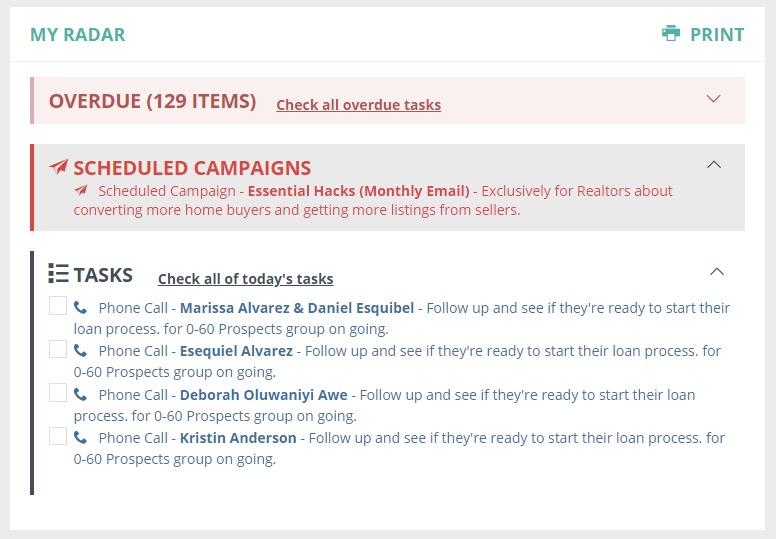The width and height of the screenshot is (776, 539).
Task: Click 'Check all of today's tasks' link
Action: tap(245, 279)
